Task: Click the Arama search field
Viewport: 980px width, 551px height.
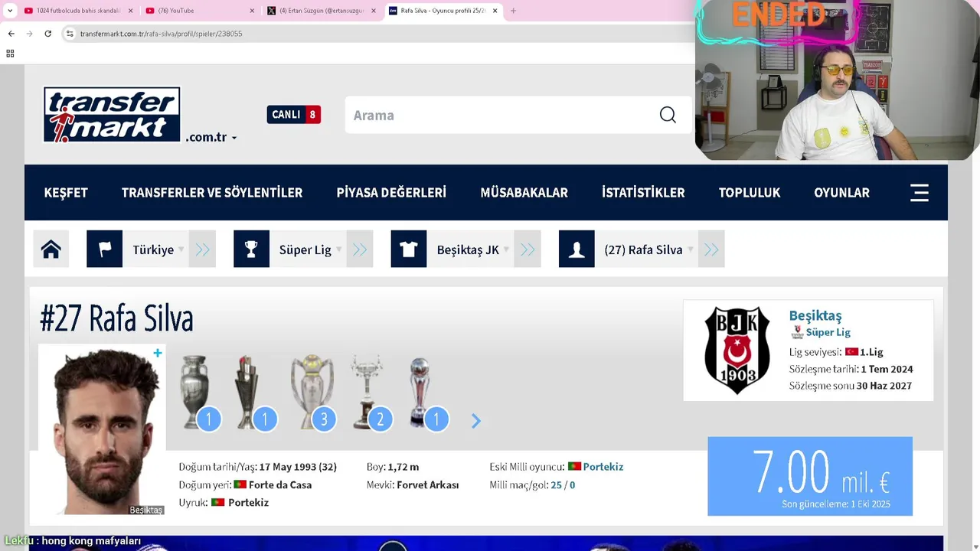Action: click(x=498, y=115)
